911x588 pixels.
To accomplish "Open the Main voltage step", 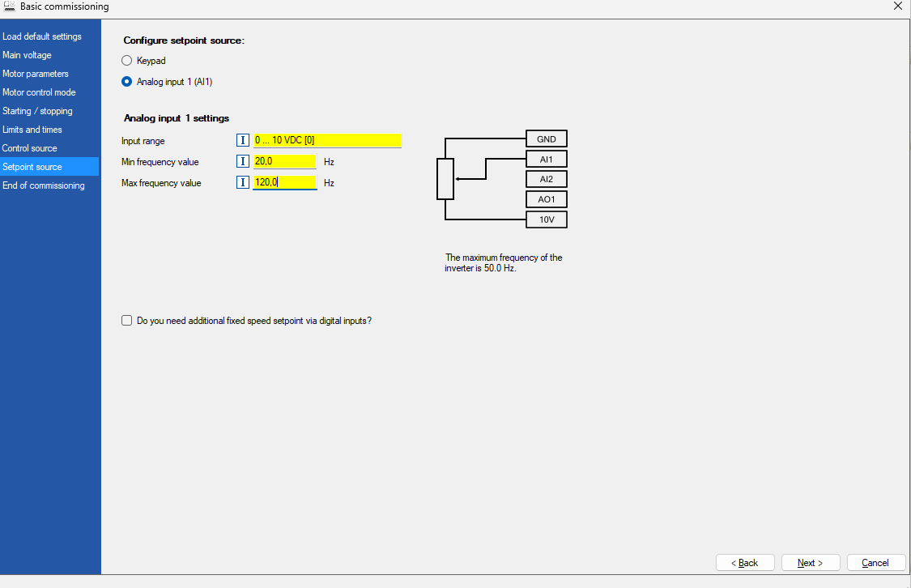I will [49, 55].
